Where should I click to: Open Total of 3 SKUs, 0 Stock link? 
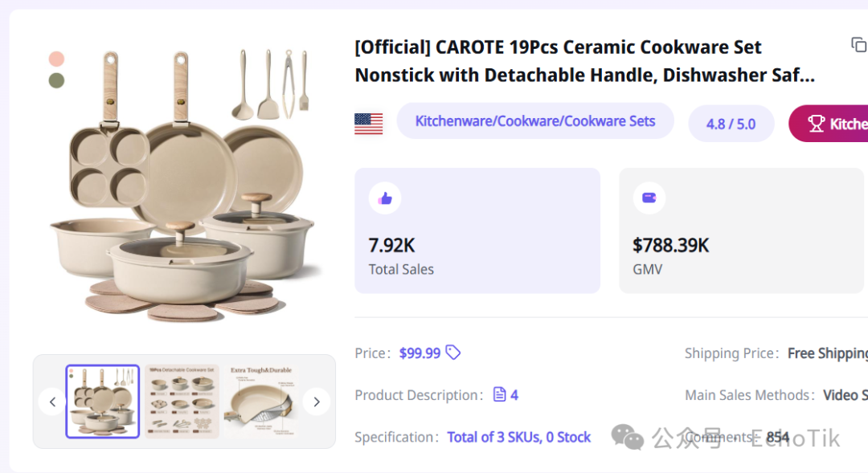tap(518, 437)
